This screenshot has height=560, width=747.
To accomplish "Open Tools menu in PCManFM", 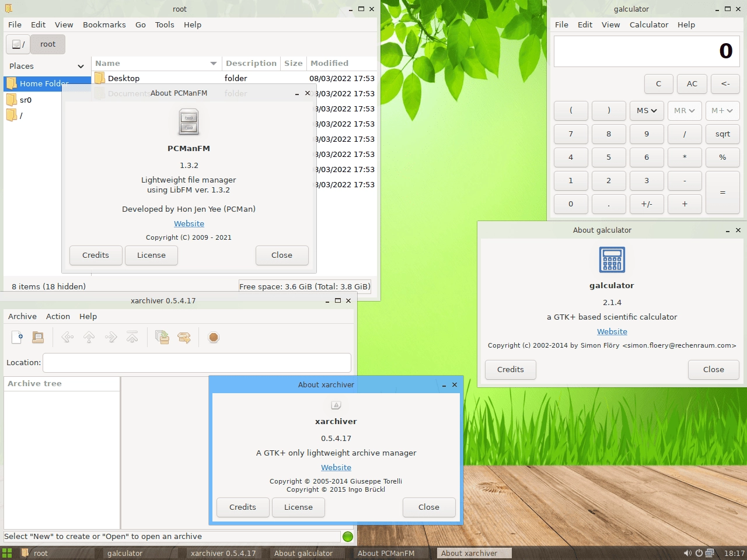I will 165,24.
